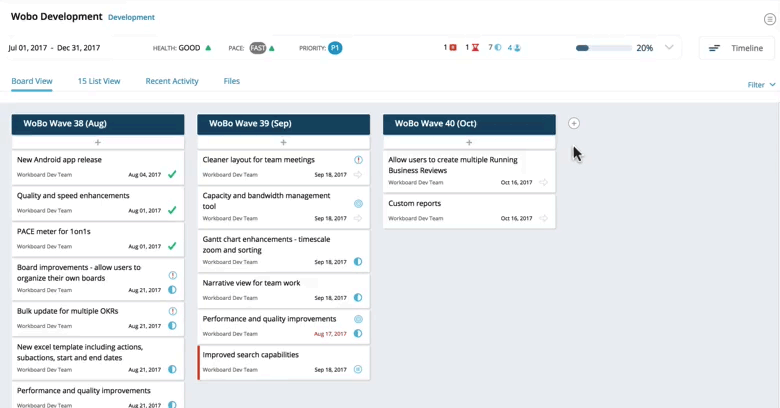Expand the chevron next to 20% progress
The image size is (780, 408).
pyautogui.click(x=669, y=47)
